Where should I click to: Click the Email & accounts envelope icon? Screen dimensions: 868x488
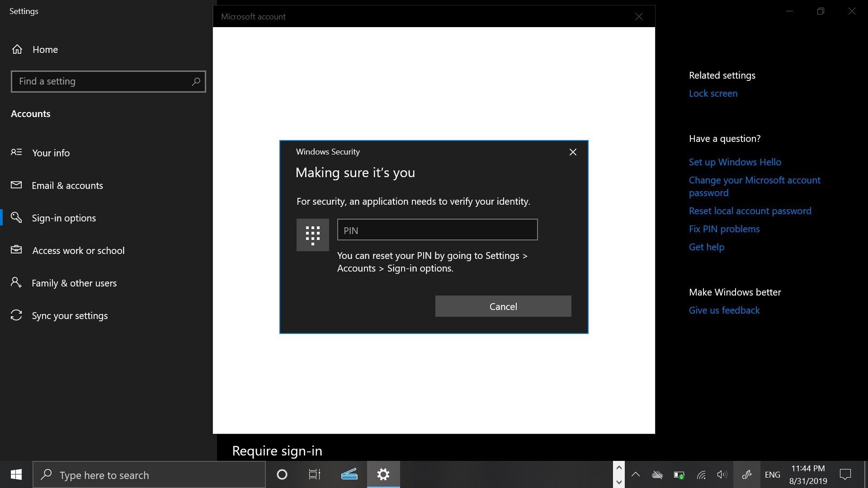16,185
